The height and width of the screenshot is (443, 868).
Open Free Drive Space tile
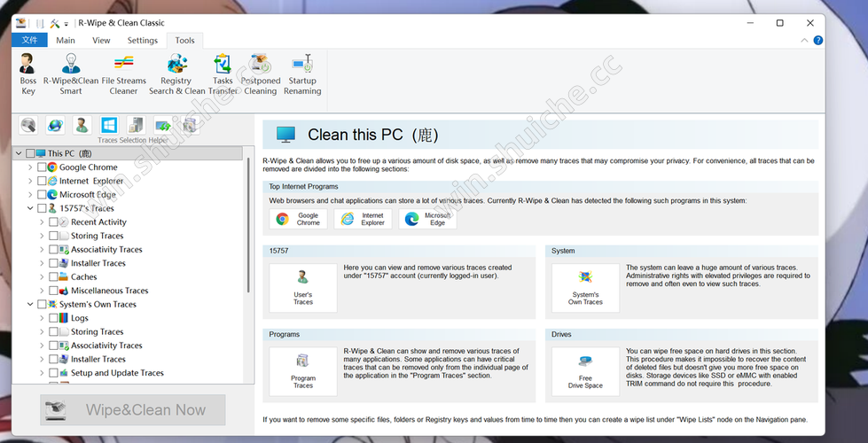[x=585, y=370]
